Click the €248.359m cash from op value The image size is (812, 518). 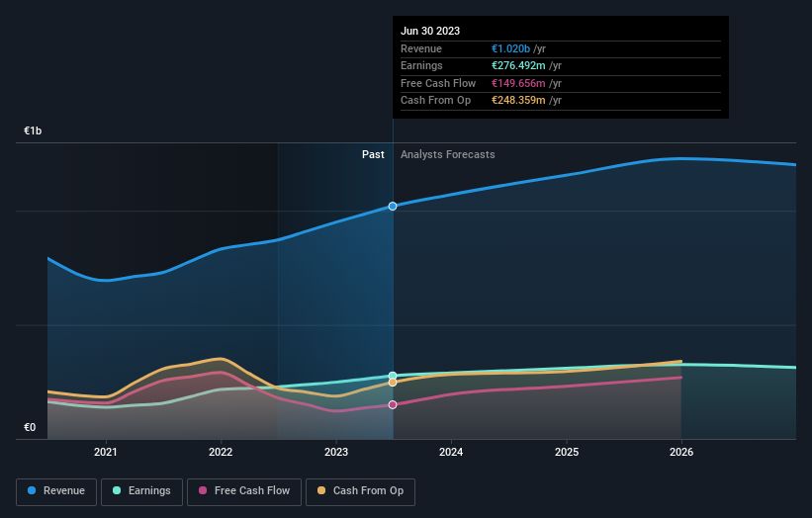[518, 101]
